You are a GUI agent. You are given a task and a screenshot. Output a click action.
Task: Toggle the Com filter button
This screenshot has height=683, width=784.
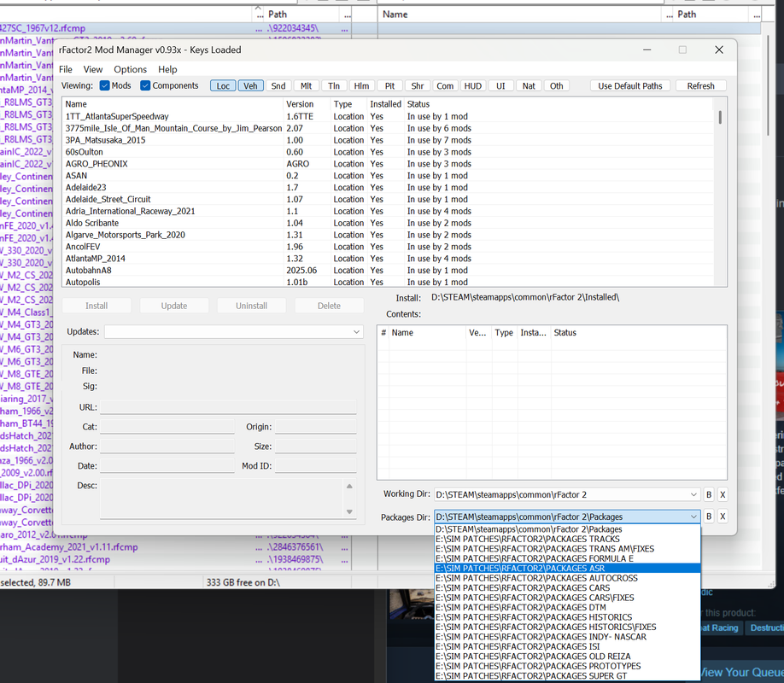(x=445, y=86)
